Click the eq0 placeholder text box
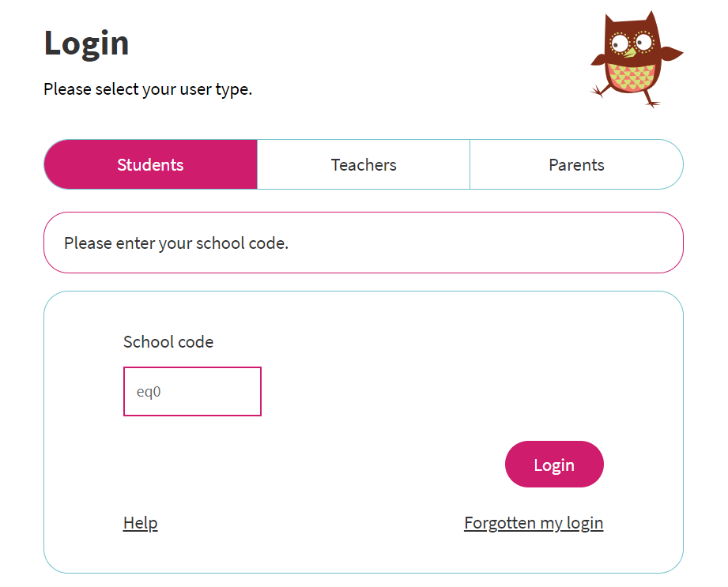The height and width of the screenshot is (587, 728). [x=192, y=391]
